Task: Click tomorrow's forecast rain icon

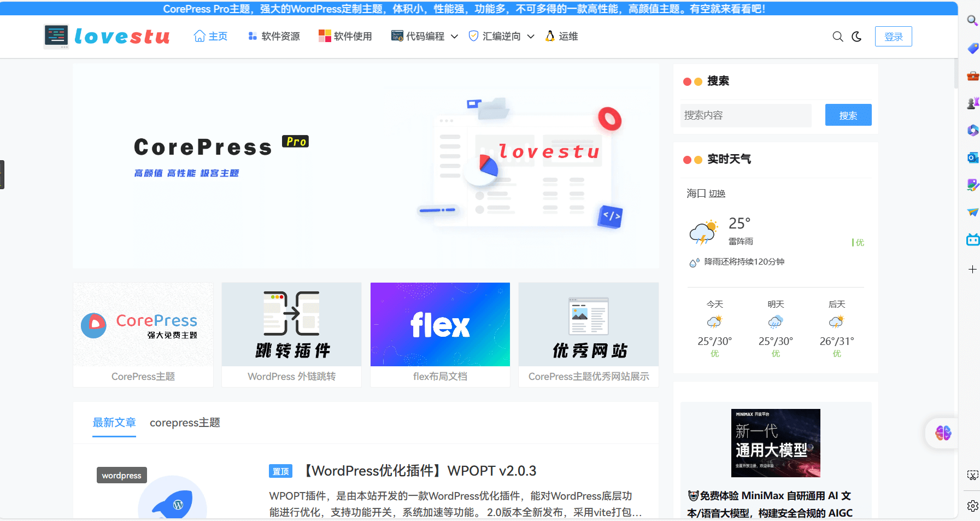Action: [776, 321]
